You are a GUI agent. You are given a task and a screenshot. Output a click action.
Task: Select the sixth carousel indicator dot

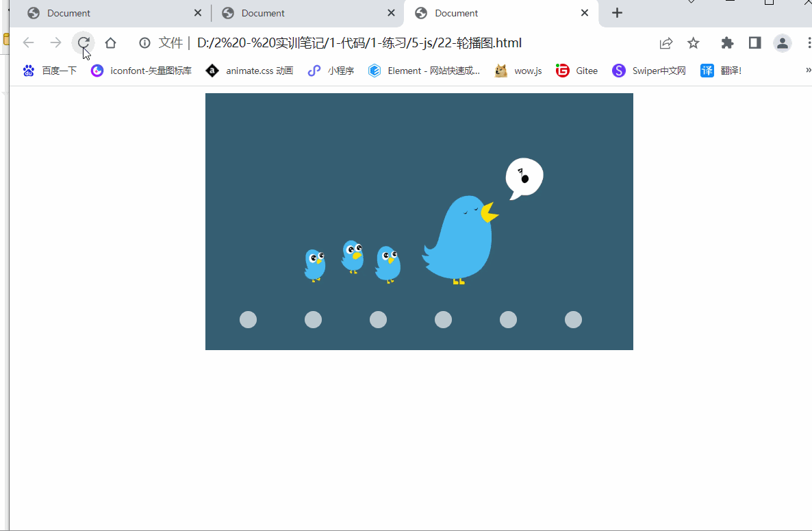tap(573, 320)
